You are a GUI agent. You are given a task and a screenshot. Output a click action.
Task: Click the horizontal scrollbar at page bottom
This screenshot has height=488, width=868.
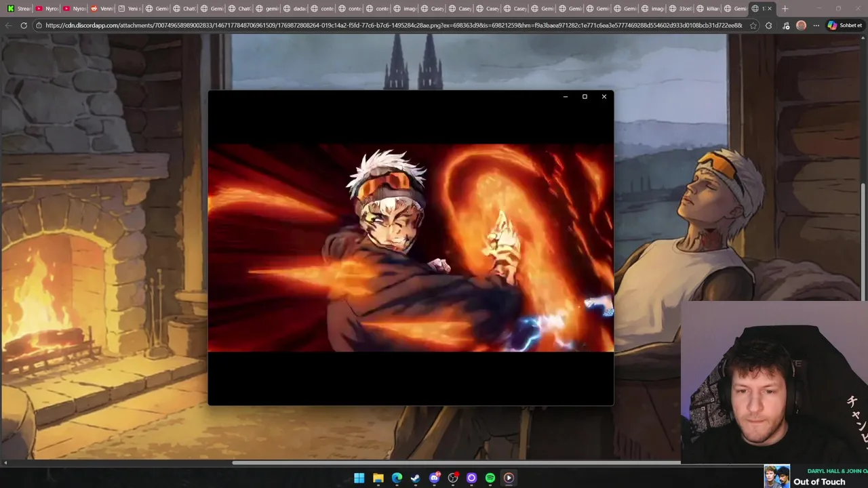pos(456,463)
